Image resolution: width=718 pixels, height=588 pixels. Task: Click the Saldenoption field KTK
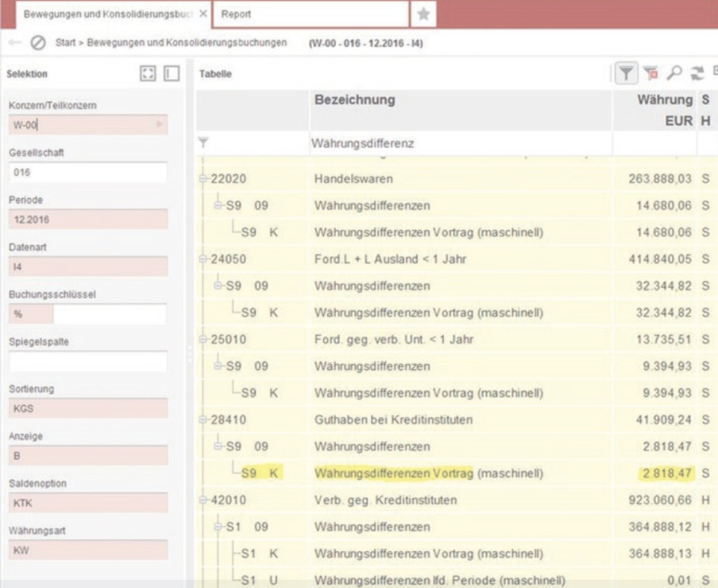click(88, 503)
